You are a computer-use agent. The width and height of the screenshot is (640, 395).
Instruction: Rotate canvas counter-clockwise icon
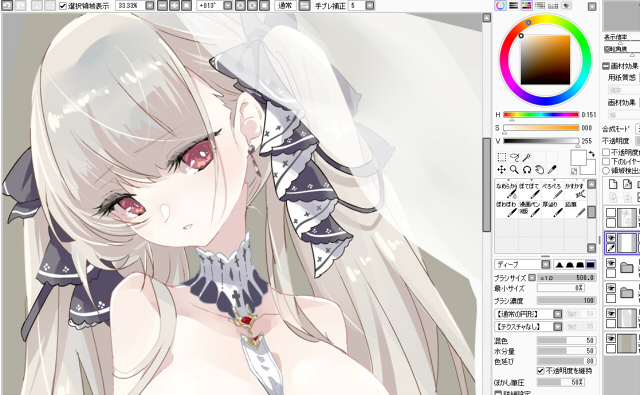[x=240, y=5]
